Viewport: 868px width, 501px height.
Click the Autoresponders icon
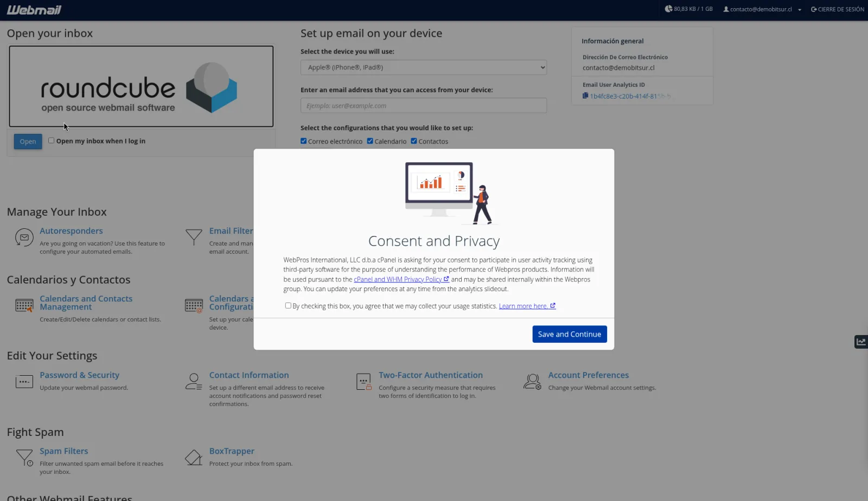pyautogui.click(x=24, y=237)
